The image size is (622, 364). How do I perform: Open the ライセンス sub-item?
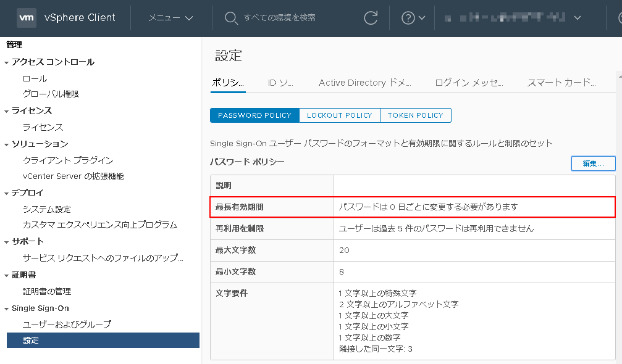[43, 127]
